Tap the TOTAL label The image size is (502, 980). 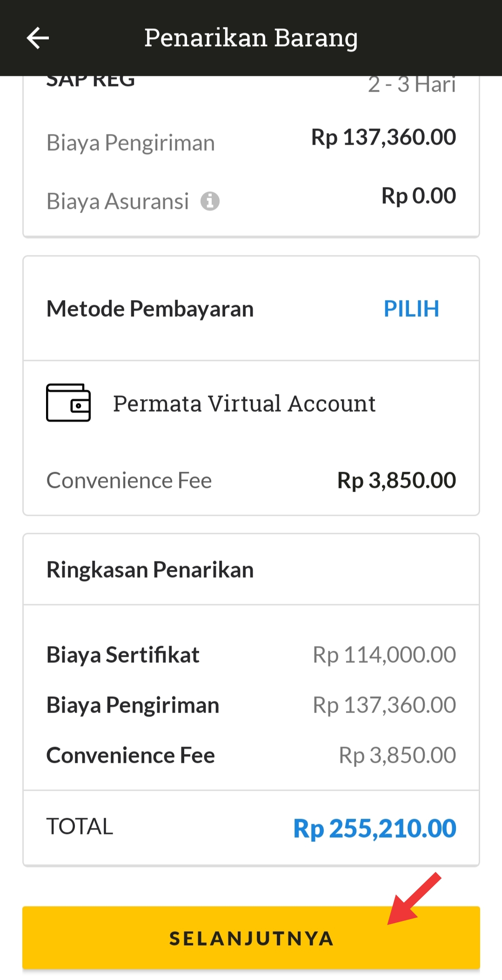(80, 827)
